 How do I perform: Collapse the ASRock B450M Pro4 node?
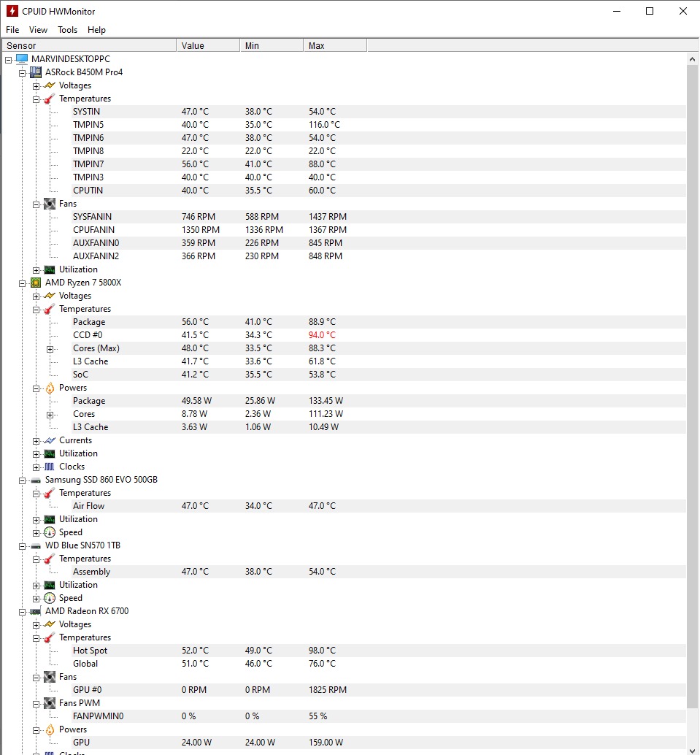click(x=22, y=73)
